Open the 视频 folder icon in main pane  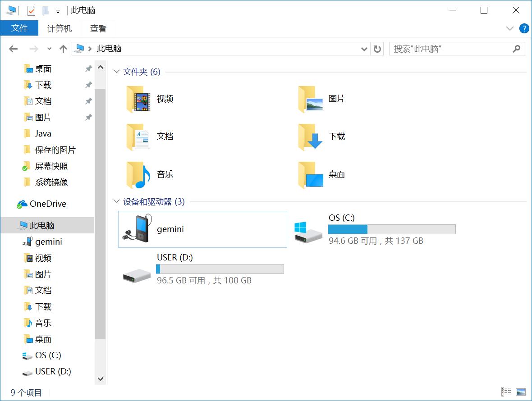pos(138,99)
